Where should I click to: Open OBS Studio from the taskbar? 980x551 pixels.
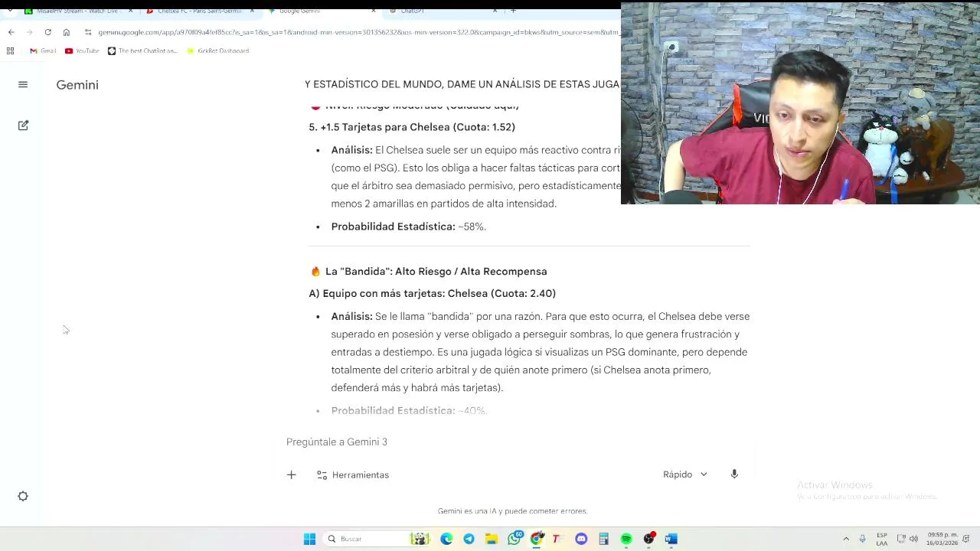point(649,539)
